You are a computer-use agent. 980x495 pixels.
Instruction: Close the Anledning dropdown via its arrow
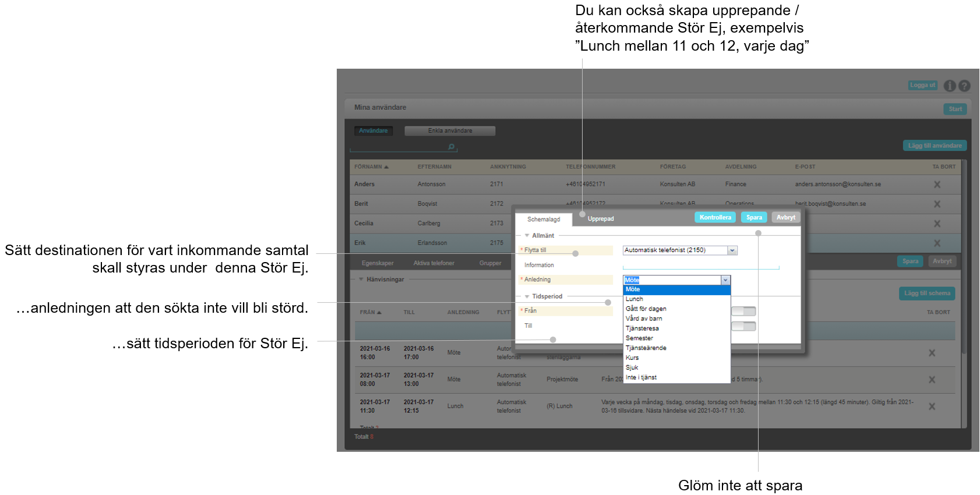[x=725, y=280]
